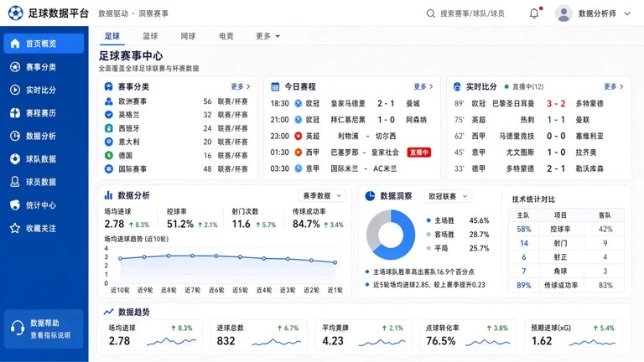Click the 皇家马德里 2 - 1 曼城 match
Image resolution: width=644 pixels, height=362 pixels.
(351, 103)
